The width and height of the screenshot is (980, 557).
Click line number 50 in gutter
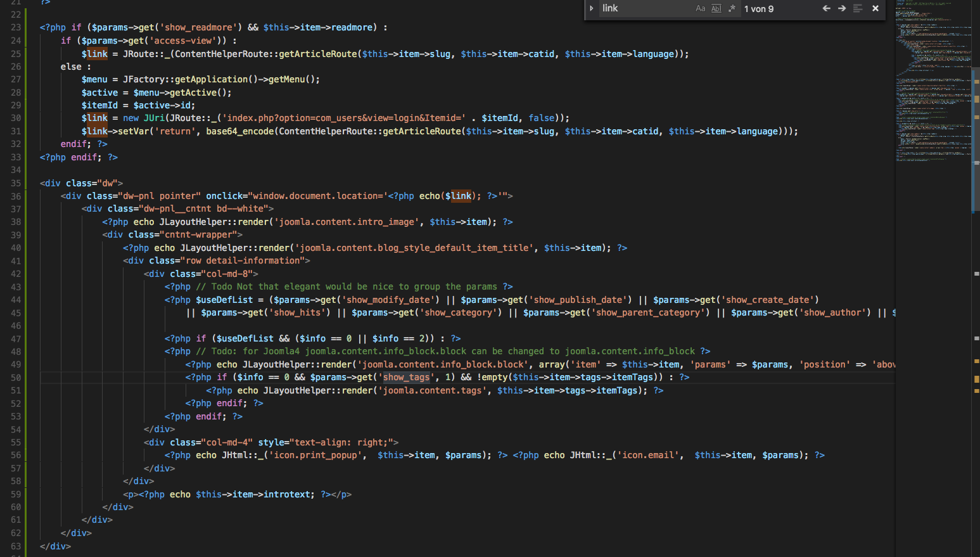16,377
